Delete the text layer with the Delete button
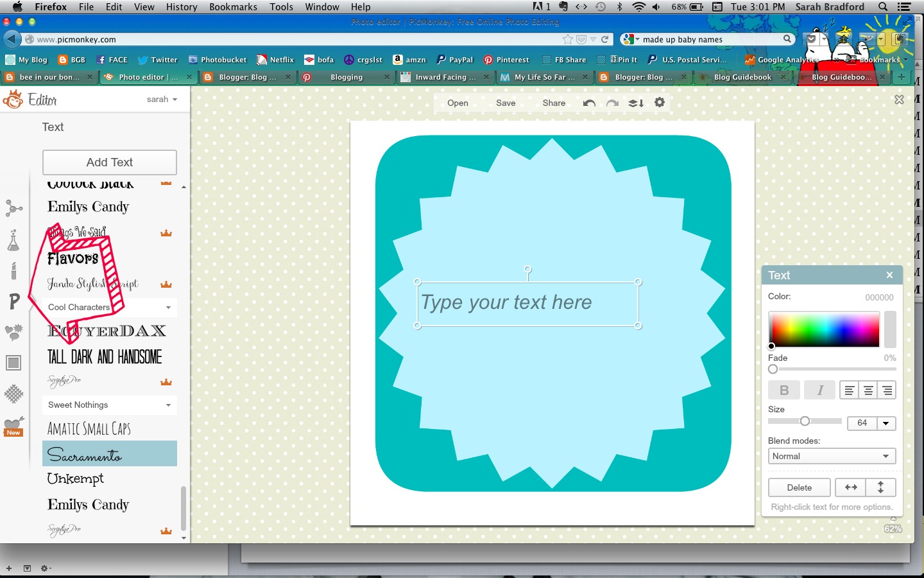This screenshot has height=578, width=924. pyautogui.click(x=798, y=487)
